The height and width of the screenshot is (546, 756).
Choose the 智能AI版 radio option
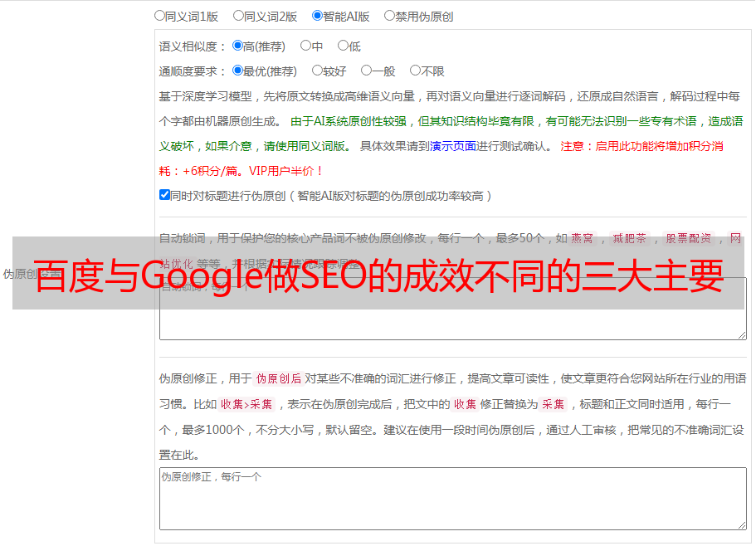pos(317,16)
